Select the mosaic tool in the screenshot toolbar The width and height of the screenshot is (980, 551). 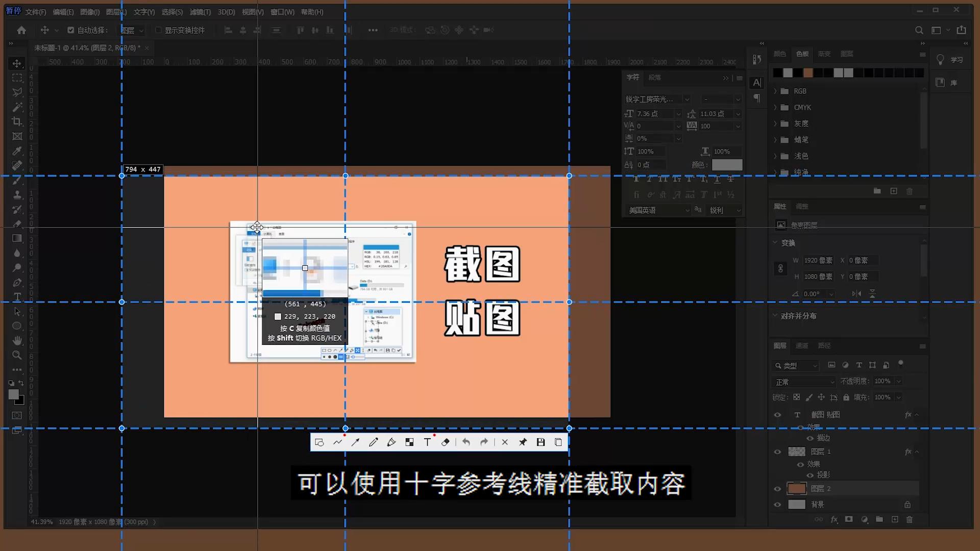click(x=409, y=442)
